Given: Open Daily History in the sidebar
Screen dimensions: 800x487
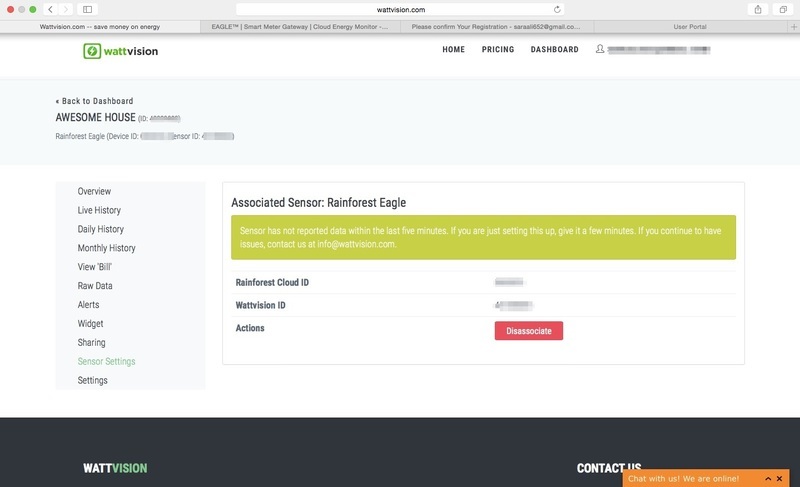Looking at the screenshot, I should tap(101, 229).
